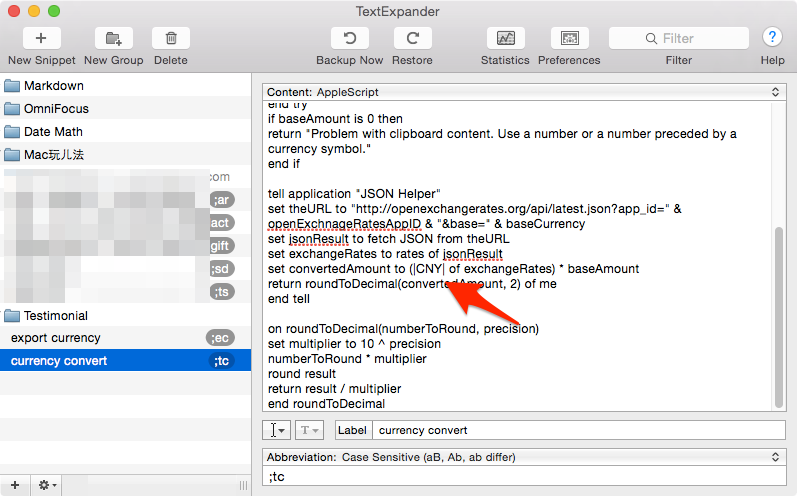Image resolution: width=797 pixels, height=496 pixels.
Task: Click the "set multiplier to 10 ^ precision" line
Action: pos(354,344)
